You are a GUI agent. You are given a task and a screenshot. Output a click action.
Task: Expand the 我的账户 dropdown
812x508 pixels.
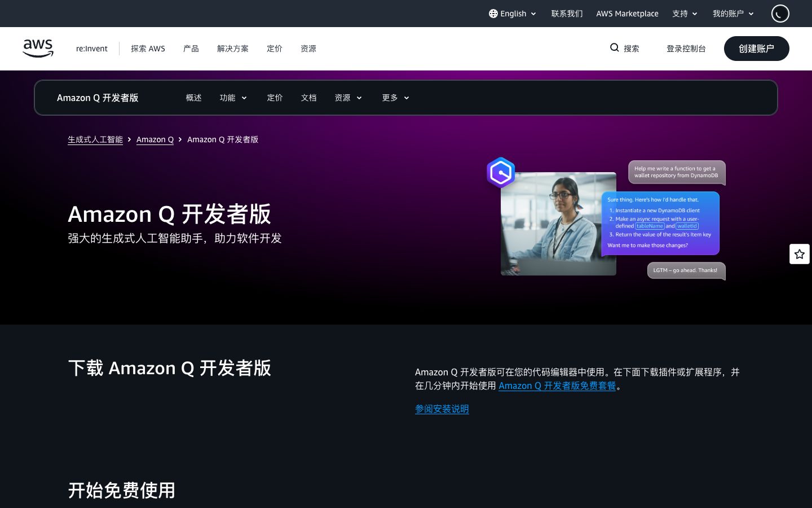tap(734, 14)
